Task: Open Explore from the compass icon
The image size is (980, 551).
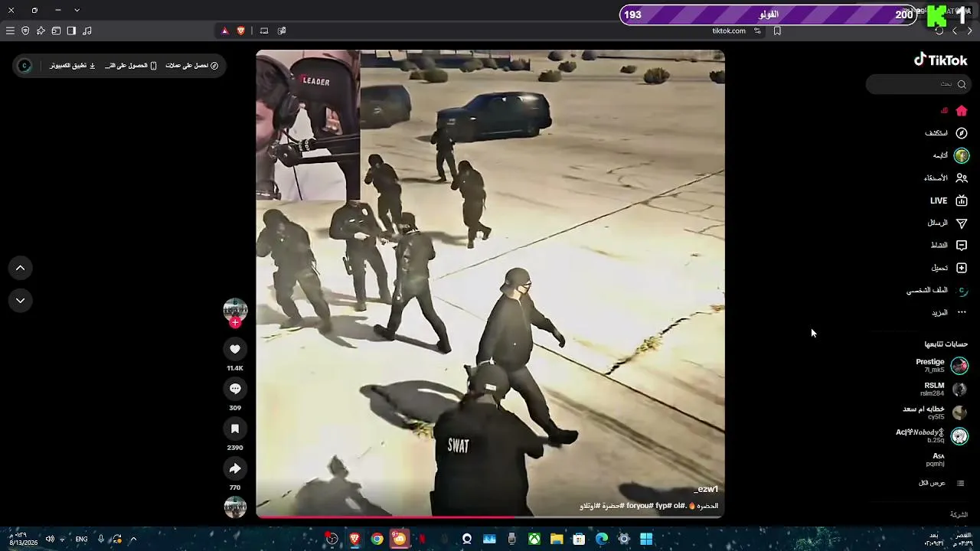Action: pyautogui.click(x=962, y=133)
